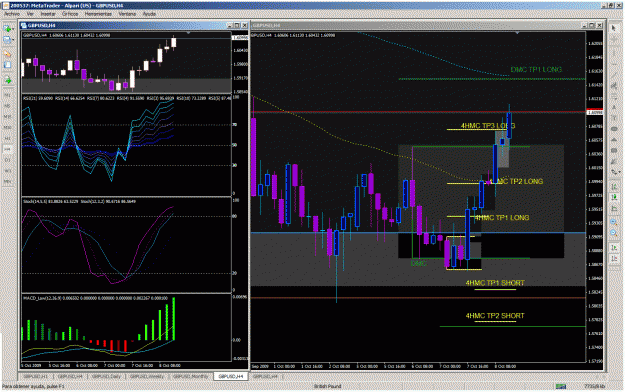
Task: Select the Rectangle shape tool
Action: click(x=614, y=150)
